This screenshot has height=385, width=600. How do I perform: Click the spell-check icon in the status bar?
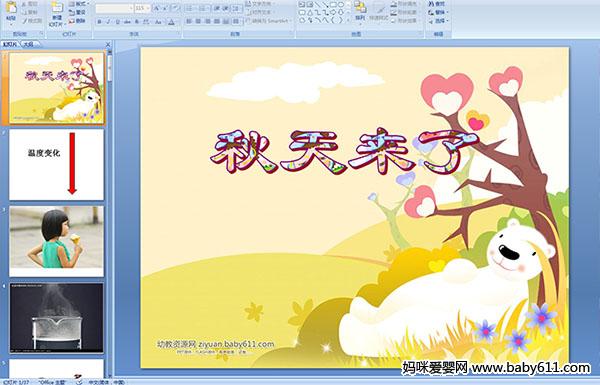click(x=80, y=382)
